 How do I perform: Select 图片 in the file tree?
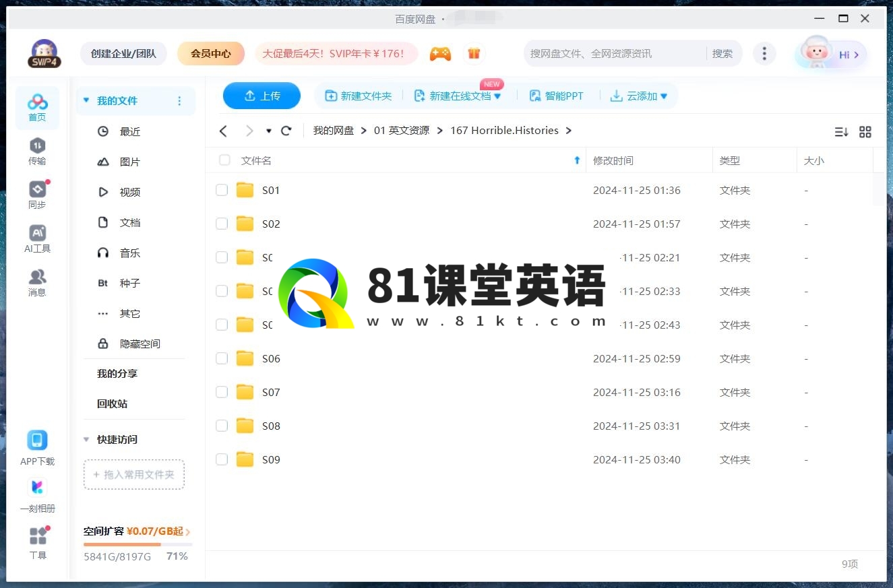pyautogui.click(x=130, y=162)
